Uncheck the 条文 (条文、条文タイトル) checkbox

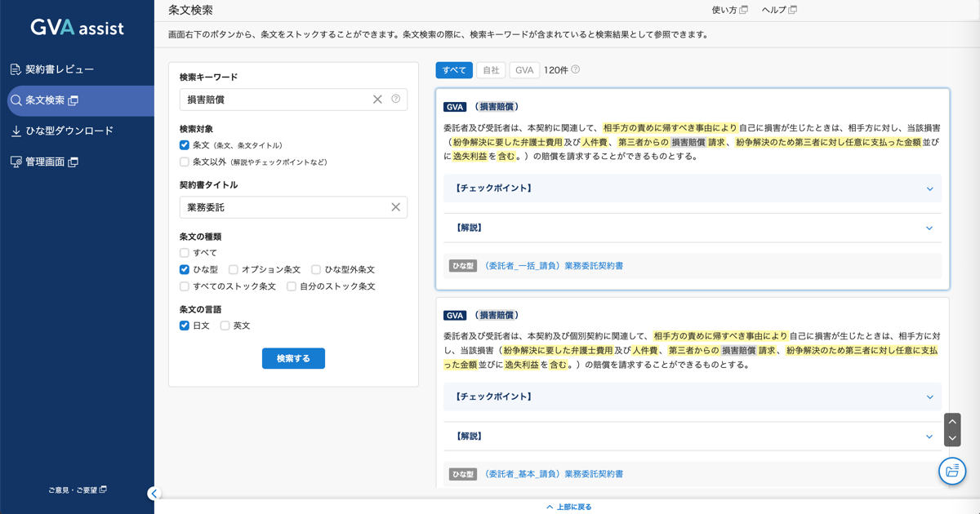coord(185,145)
